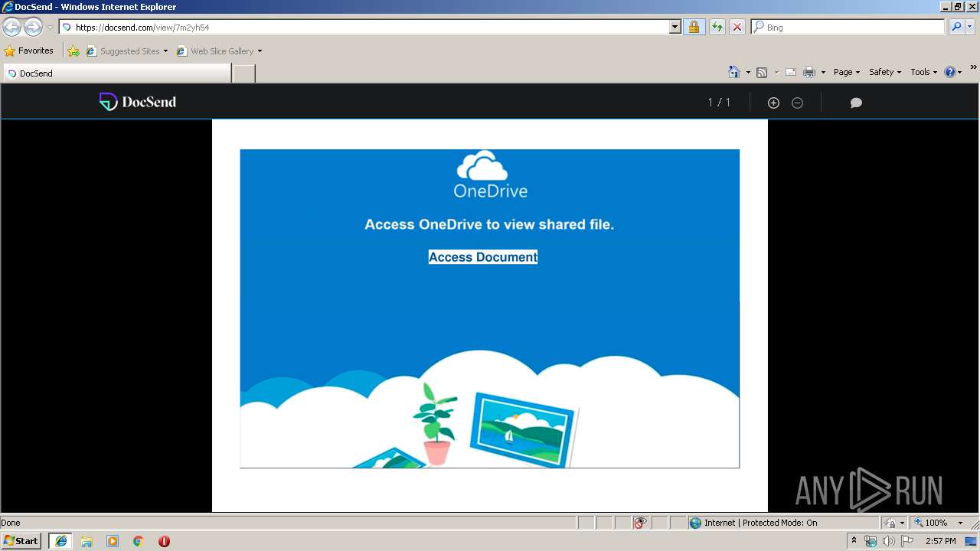Open the Safety menu
Image resolution: width=980 pixels, height=551 pixels.
[x=885, y=72]
